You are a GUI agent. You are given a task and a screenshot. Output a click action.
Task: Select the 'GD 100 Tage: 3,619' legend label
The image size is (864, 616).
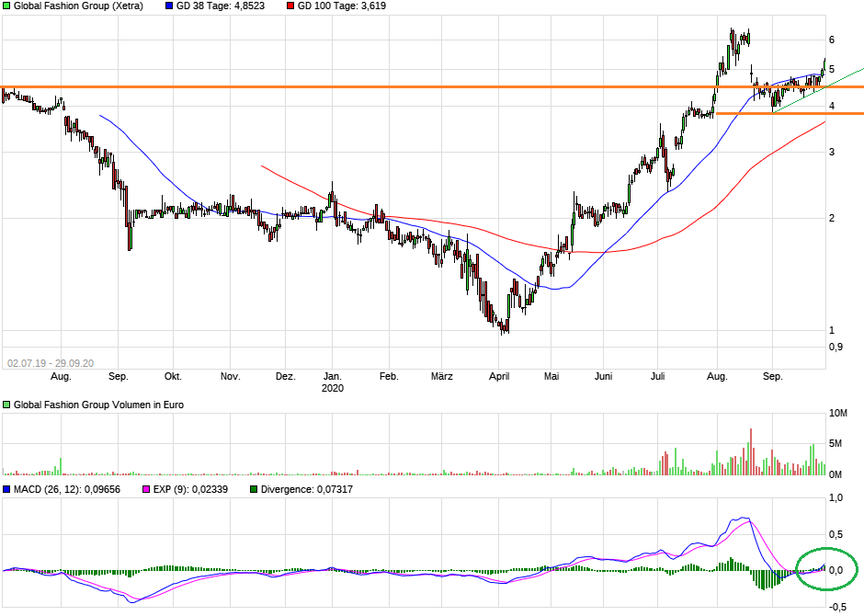coord(342,6)
